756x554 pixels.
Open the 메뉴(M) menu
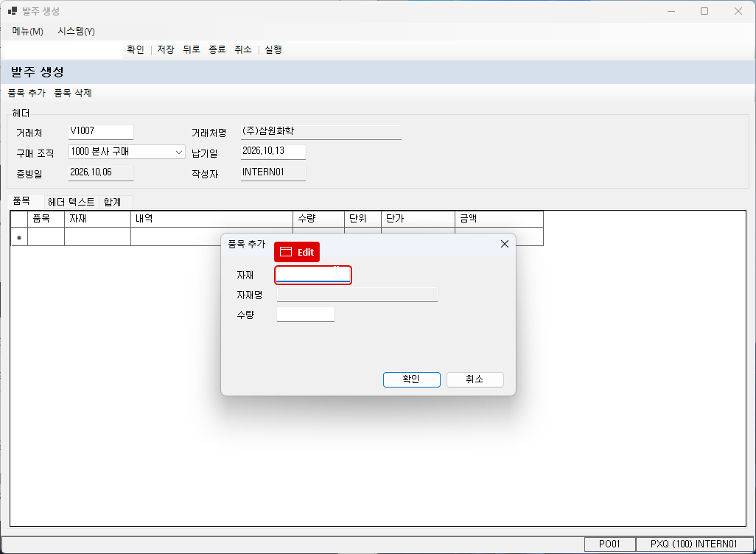[x=27, y=32]
